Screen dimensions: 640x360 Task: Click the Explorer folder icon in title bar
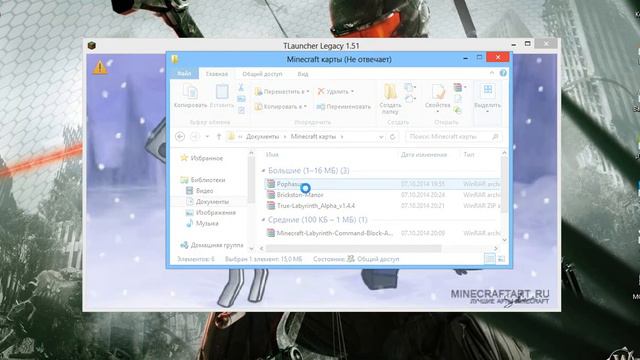(x=175, y=59)
